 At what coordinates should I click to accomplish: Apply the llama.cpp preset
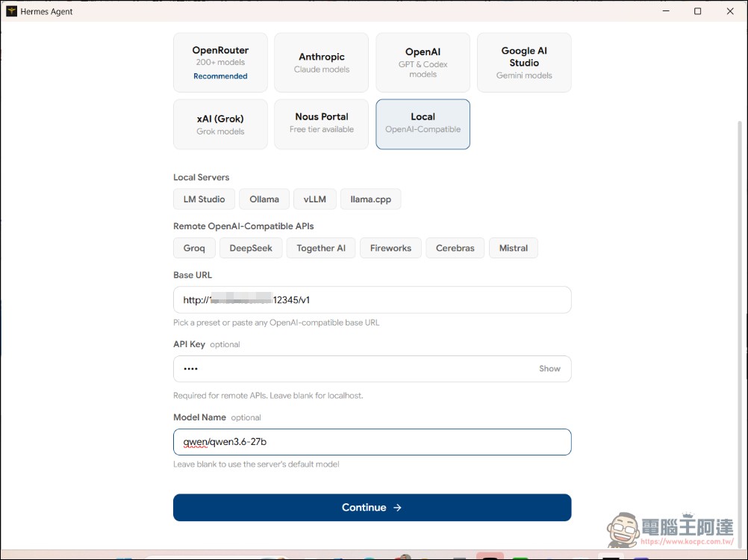click(371, 199)
